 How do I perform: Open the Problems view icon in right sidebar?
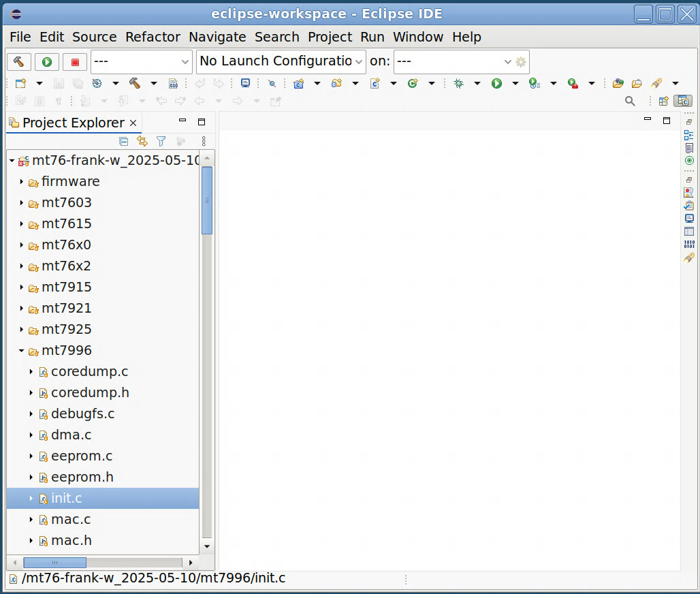click(689, 193)
